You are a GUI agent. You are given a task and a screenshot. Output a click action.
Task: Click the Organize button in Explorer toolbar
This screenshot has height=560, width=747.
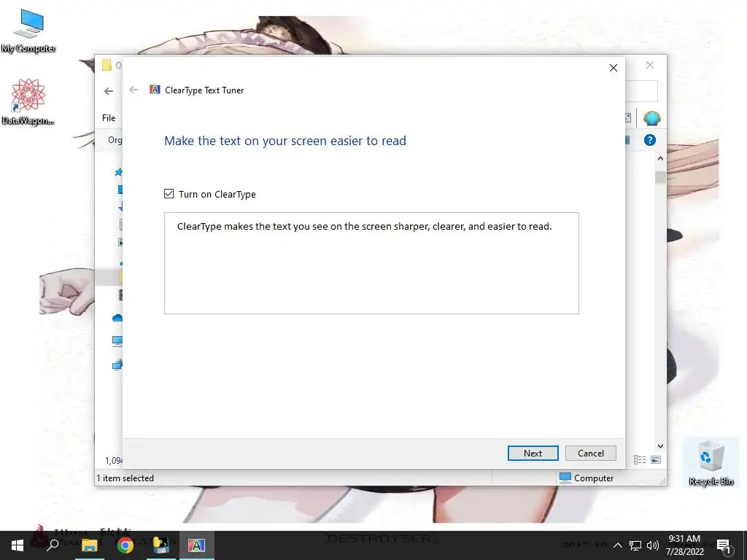tap(115, 140)
